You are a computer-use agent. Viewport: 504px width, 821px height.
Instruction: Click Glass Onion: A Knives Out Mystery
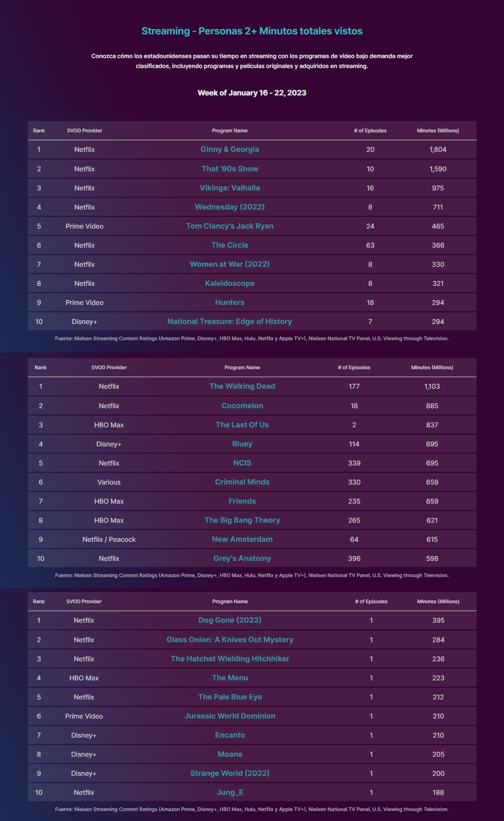(230, 640)
